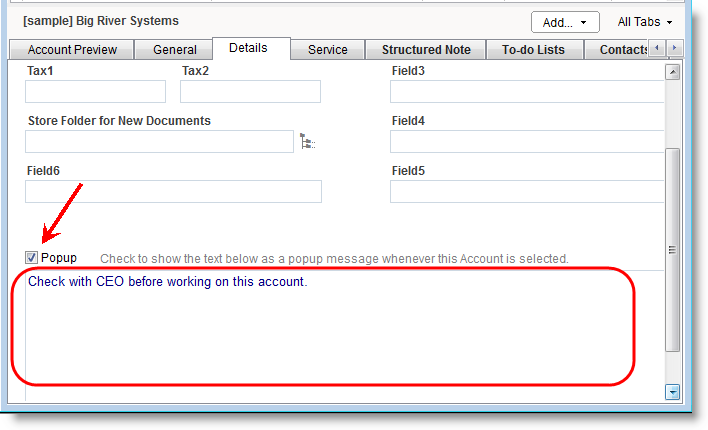This screenshot has width=708, height=430.
Task: Click the Store Folder for New Documents field
Action: pos(159,142)
